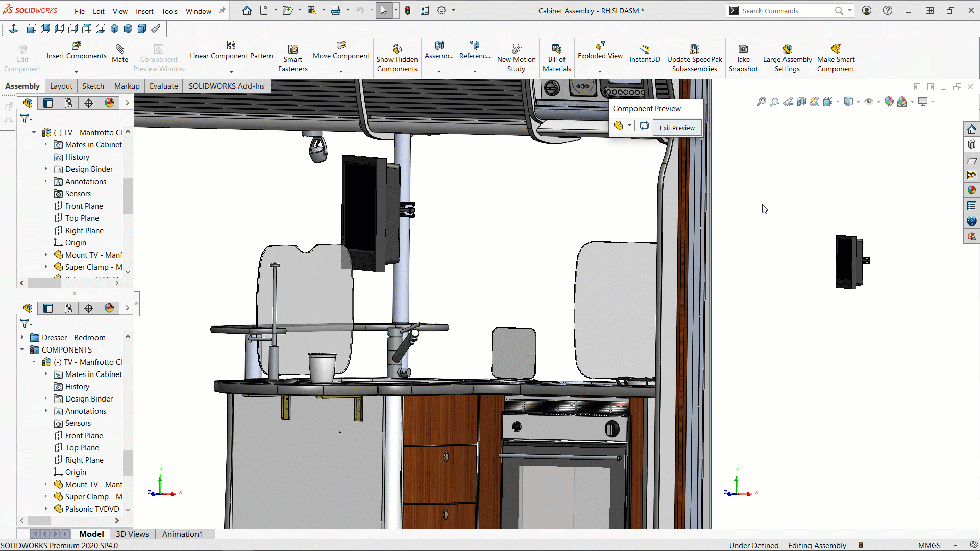Click Update SpeedPak Subassemblies
The image size is (980, 551).
coord(694,59)
